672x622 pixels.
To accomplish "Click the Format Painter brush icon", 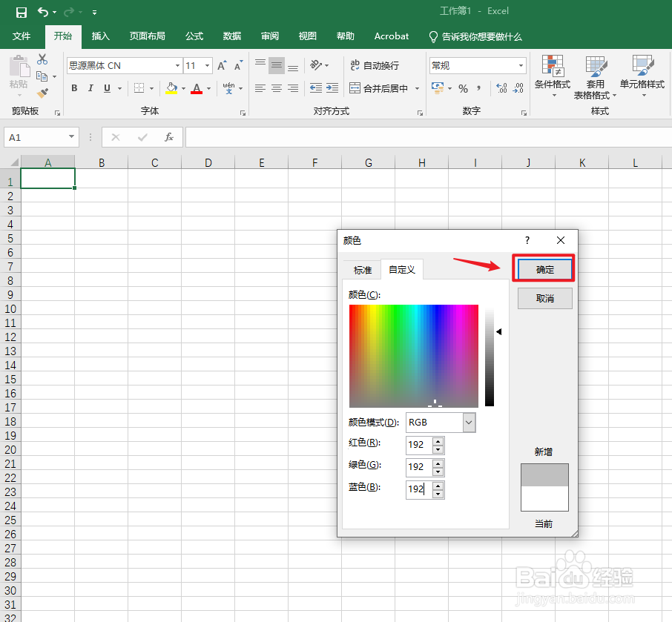I will tap(42, 93).
